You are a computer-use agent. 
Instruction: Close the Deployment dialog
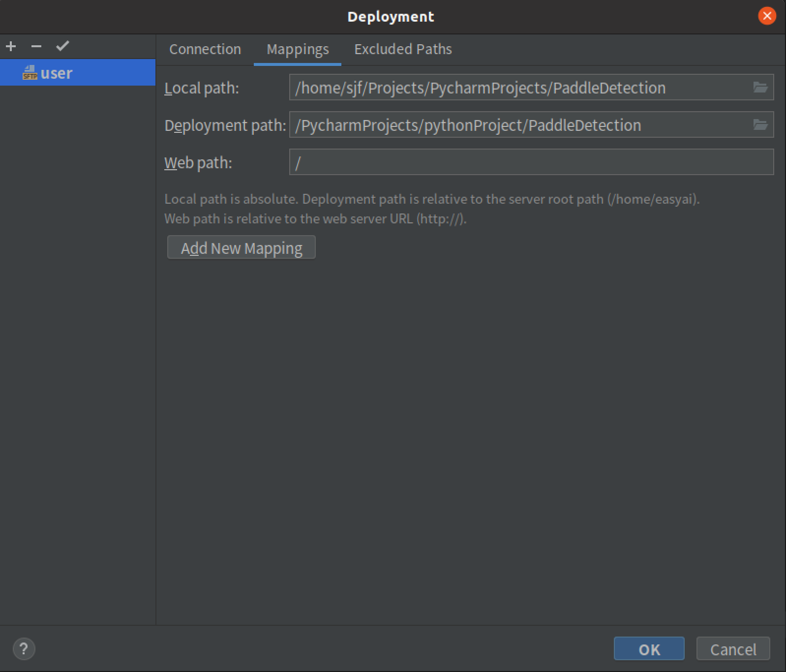coord(767,16)
